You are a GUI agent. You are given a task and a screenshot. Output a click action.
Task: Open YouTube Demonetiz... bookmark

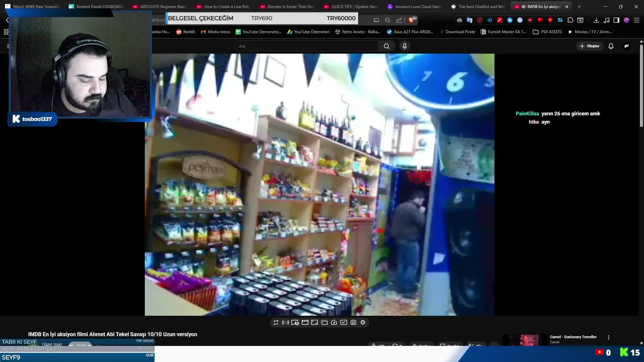[258, 32]
